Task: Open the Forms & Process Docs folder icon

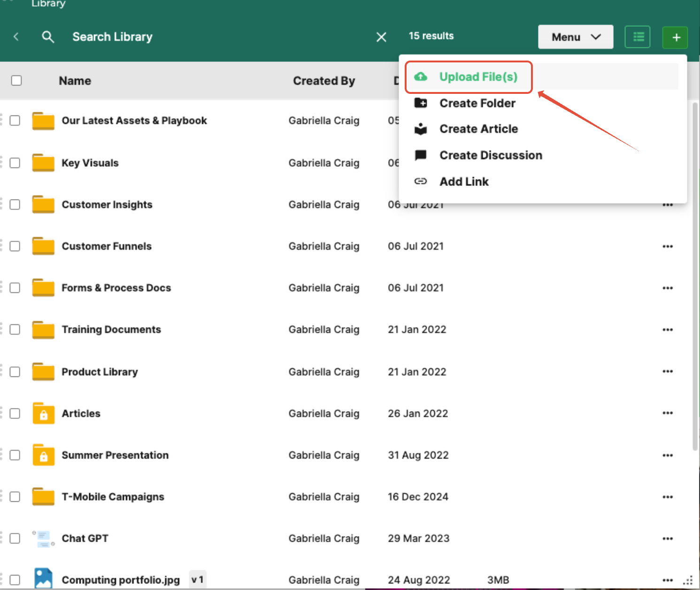Action: (x=43, y=287)
